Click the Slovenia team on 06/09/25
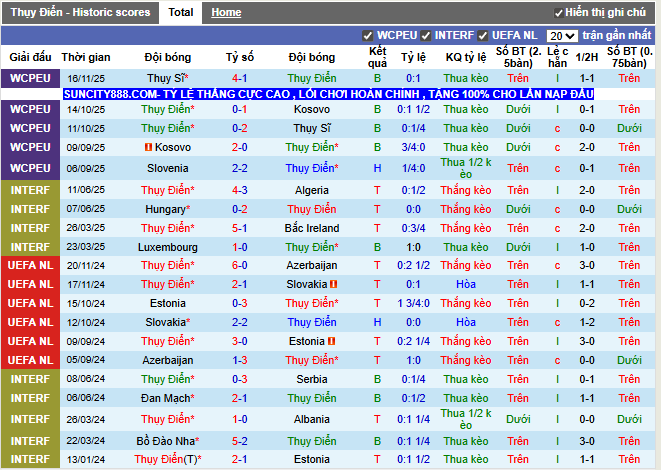661x470 pixels. point(167,168)
